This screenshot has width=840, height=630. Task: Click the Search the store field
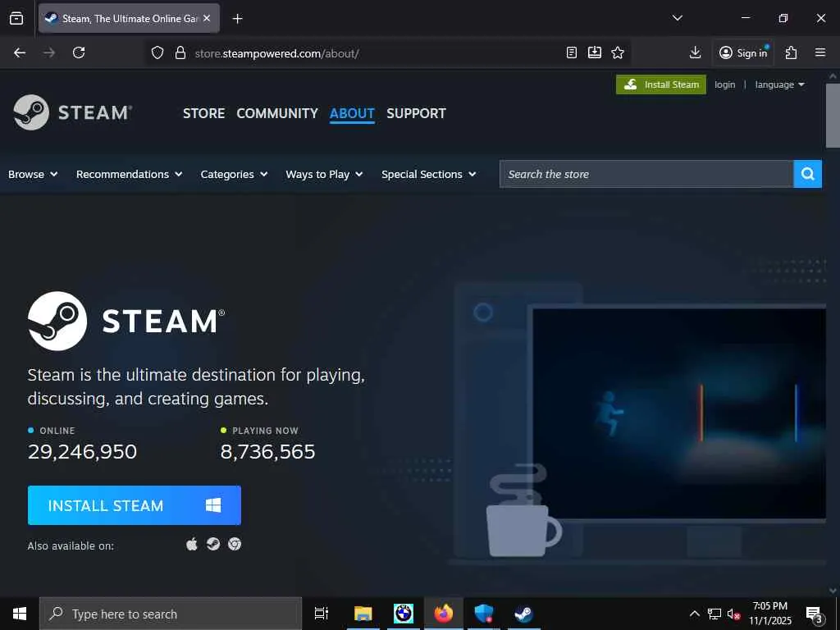(x=646, y=174)
